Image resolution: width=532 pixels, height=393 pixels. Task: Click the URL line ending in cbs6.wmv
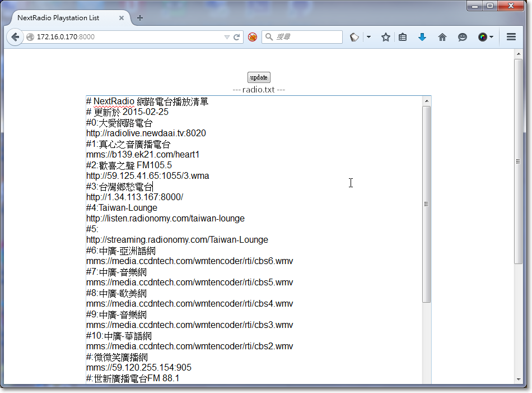190,261
